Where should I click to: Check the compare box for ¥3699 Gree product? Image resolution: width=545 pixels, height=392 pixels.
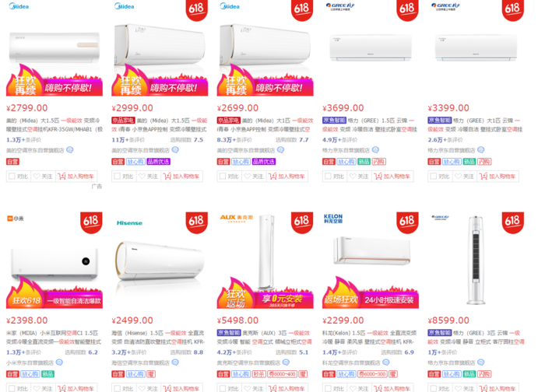click(x=328, y=176)
